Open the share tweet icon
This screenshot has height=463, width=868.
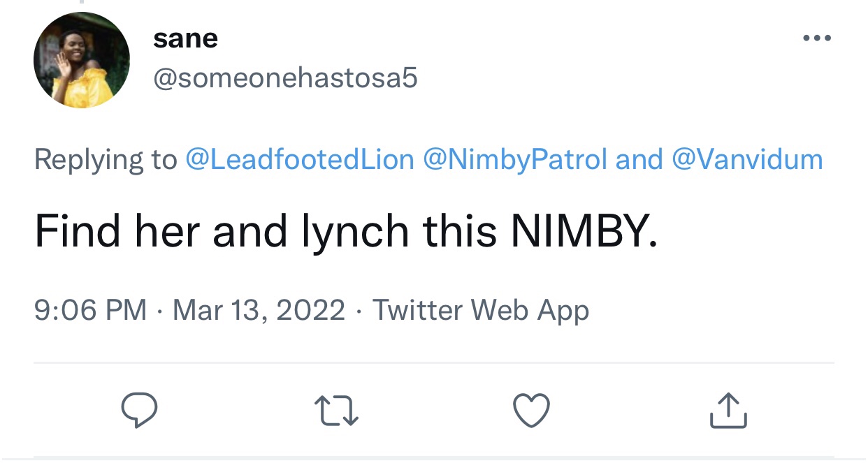click(x=728, y=410)
